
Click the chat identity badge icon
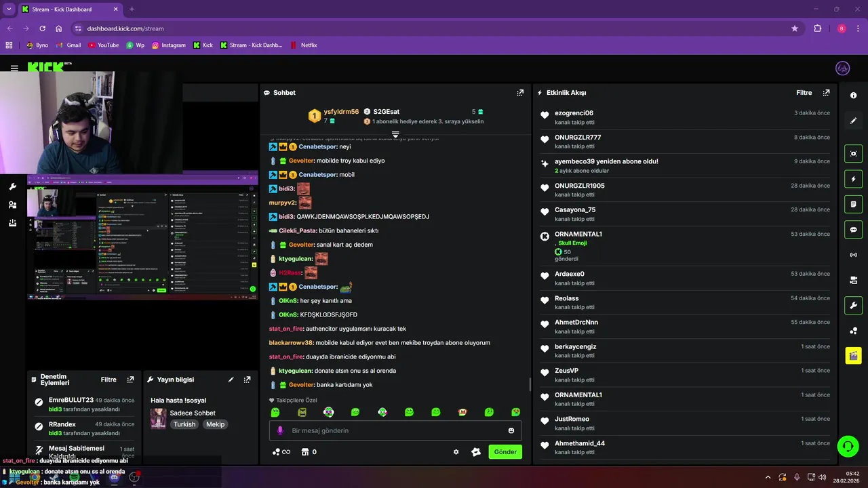click(x=476, y=452)
